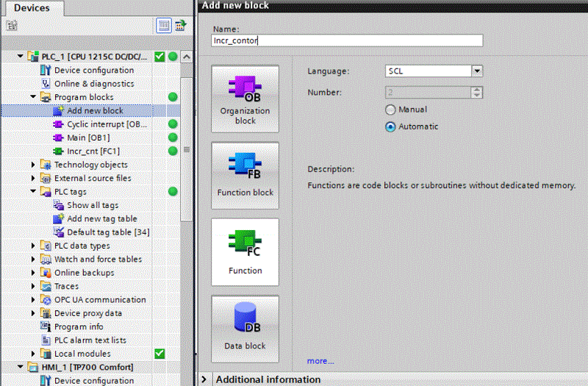Choose the Function block (FB) icon
Viewport: 588px width, 386px height.
pos(245,174)
